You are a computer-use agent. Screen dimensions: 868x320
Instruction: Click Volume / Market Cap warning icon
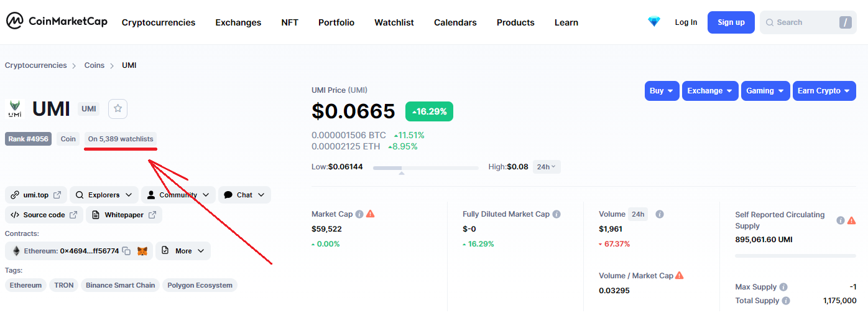coord(680,275)
